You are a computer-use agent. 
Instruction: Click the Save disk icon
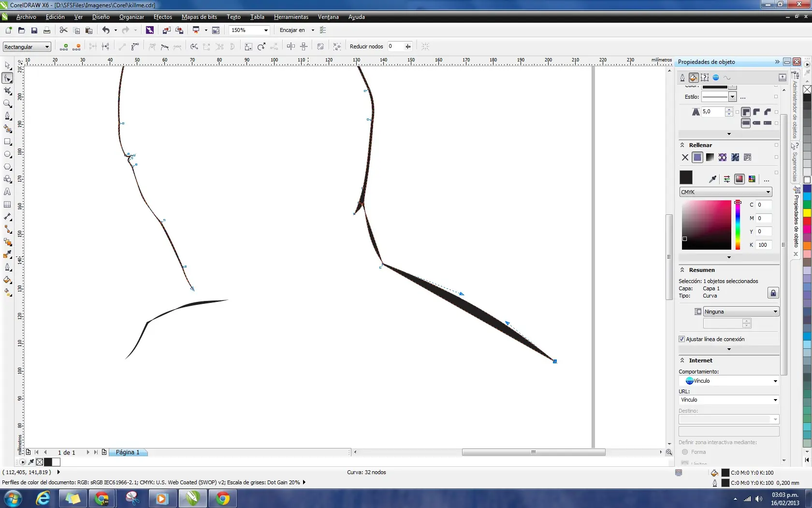34,30
